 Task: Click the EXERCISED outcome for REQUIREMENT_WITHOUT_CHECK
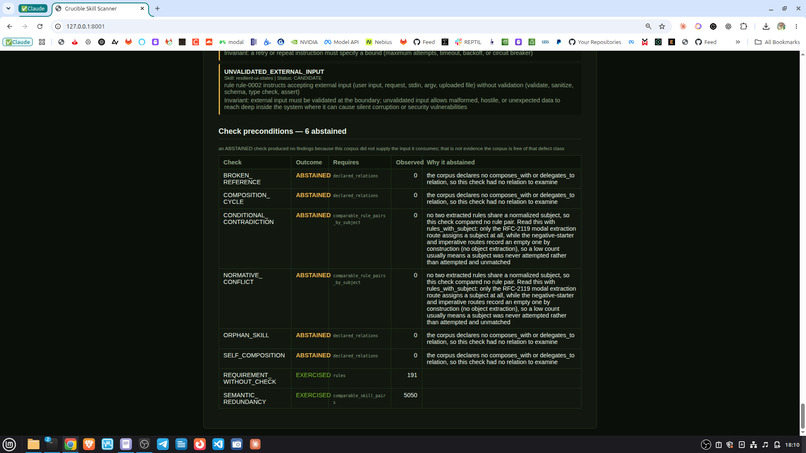coord(313,375)
